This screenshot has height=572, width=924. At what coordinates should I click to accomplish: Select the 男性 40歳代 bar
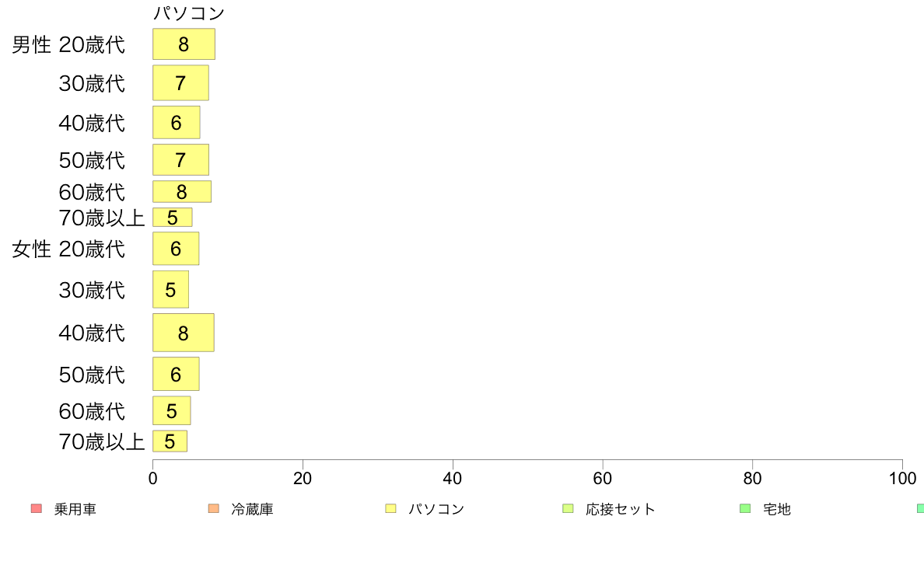pyautogui.click(x=176, y=122)
